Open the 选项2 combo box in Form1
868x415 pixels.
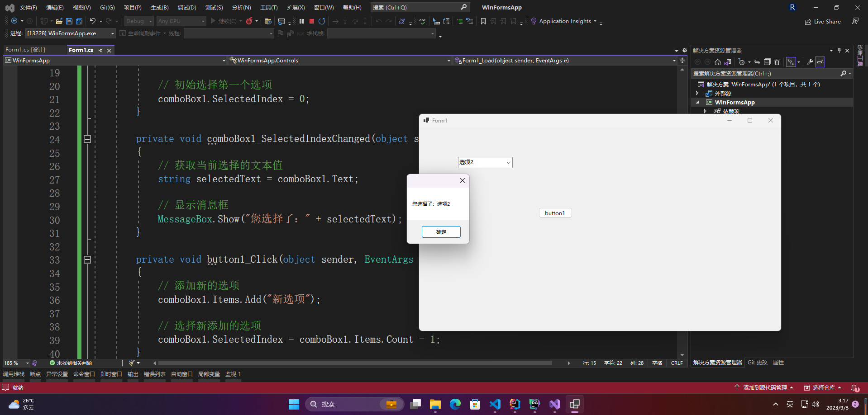pyautogui.click(x=485, y=162)
